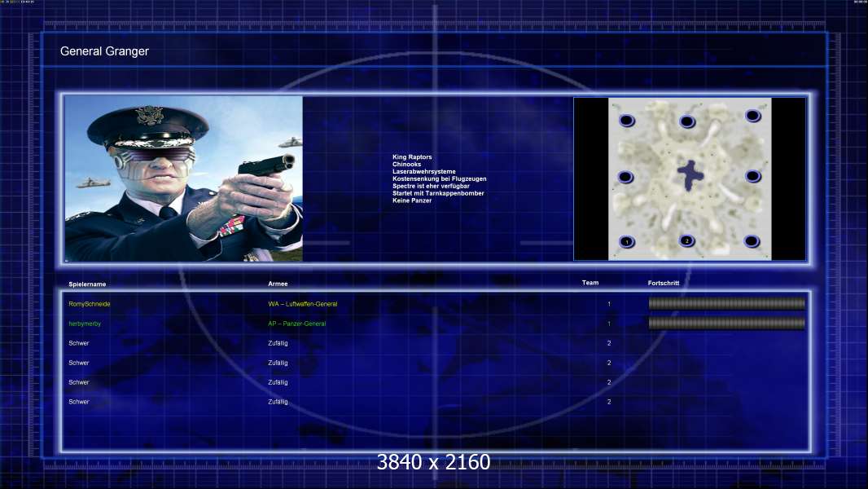The height and width of the screenshot is (489, 868).
Task: Click the General Granger portrait image
Action: [184, 178]
